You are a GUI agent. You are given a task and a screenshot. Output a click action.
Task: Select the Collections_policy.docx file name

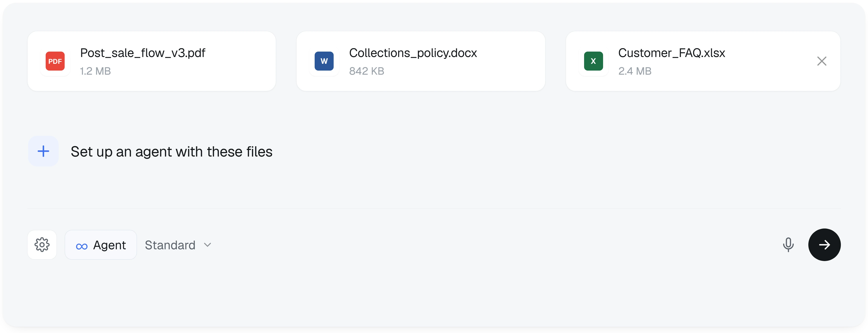coord(413,53)
